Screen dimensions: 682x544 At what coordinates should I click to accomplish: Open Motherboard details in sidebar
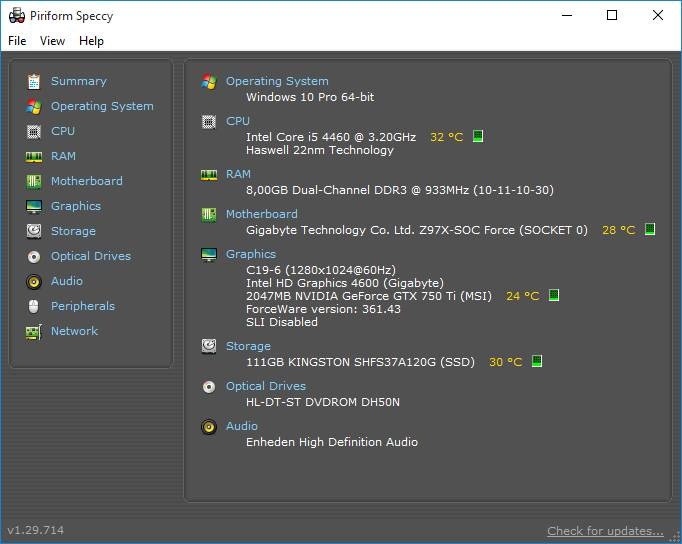coord(87,181)
